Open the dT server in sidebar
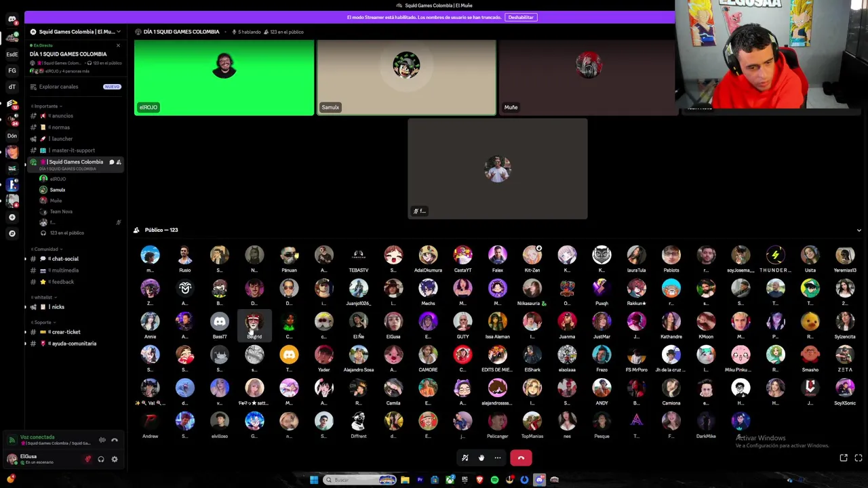This screenshot has height=488, width=868. point(12,87)
